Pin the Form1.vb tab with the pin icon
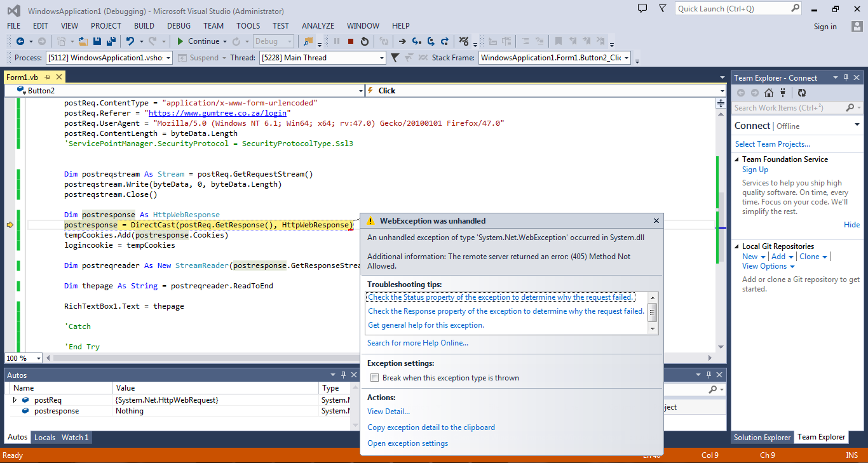The height and width of the screenshot is (463, 868). 48,77
